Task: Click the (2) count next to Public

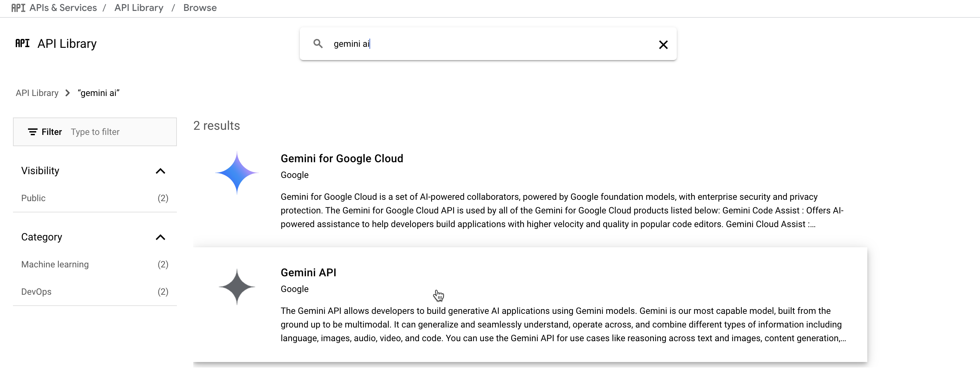Action: point(163,198)
